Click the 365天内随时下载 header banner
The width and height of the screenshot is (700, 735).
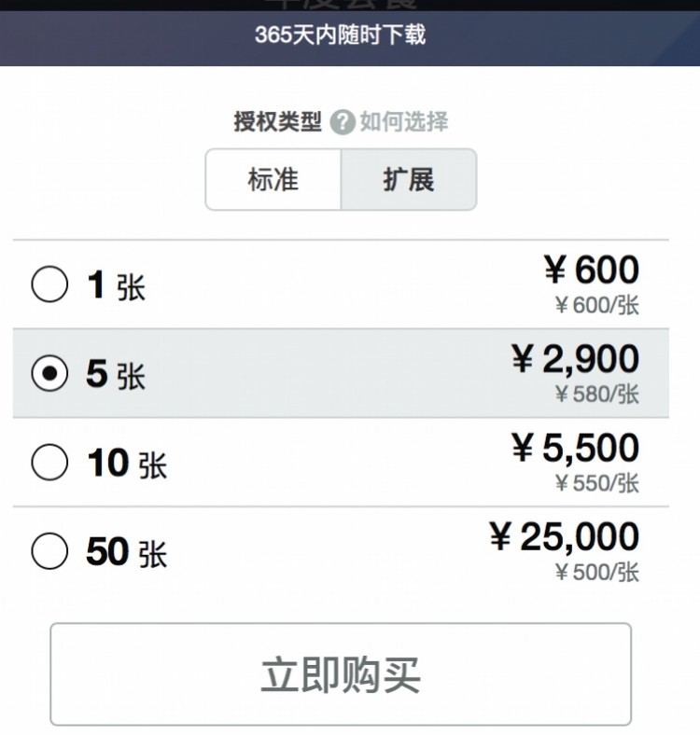coord(341,35)
